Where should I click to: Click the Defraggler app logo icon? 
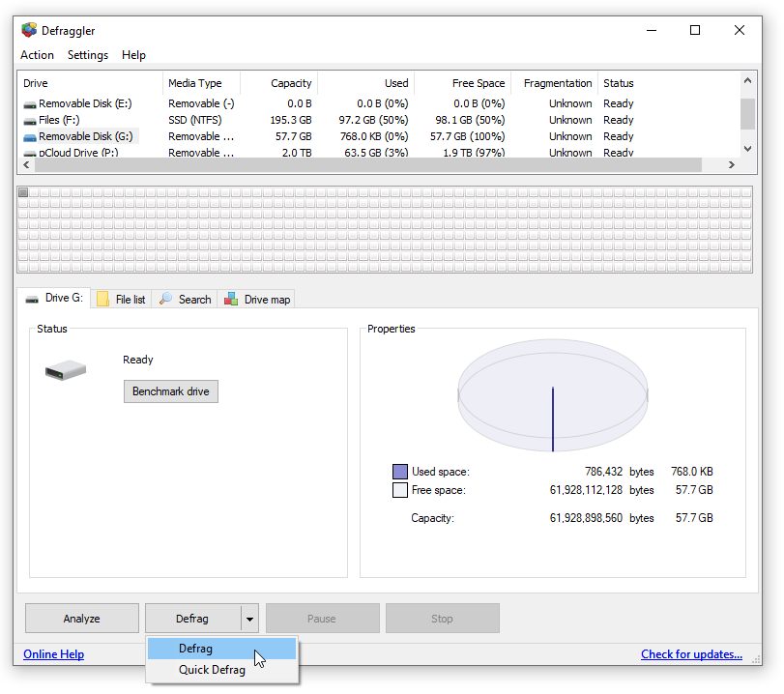29,30
